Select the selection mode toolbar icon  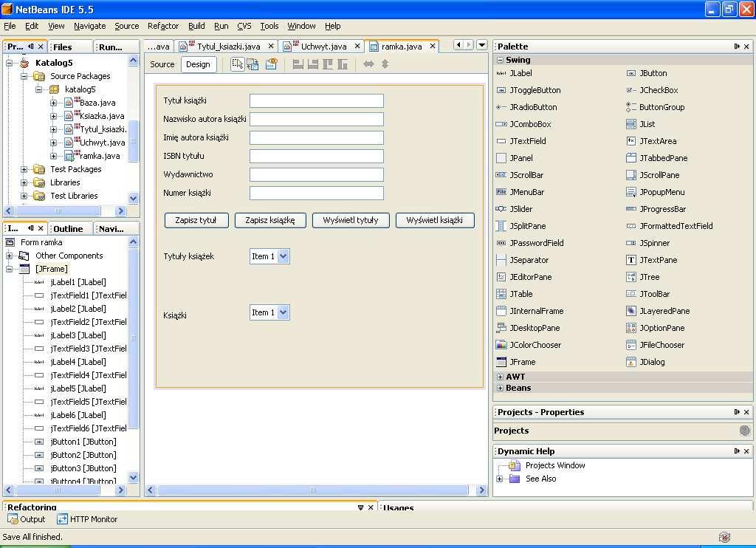(x=237, y=64)
